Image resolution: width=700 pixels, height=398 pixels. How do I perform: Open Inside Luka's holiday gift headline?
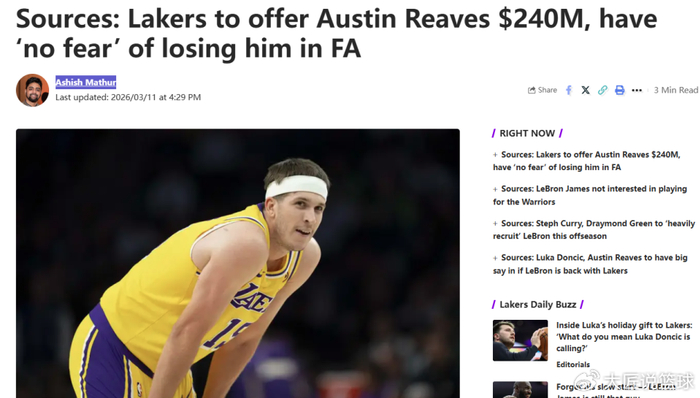[x=624, y=337]
